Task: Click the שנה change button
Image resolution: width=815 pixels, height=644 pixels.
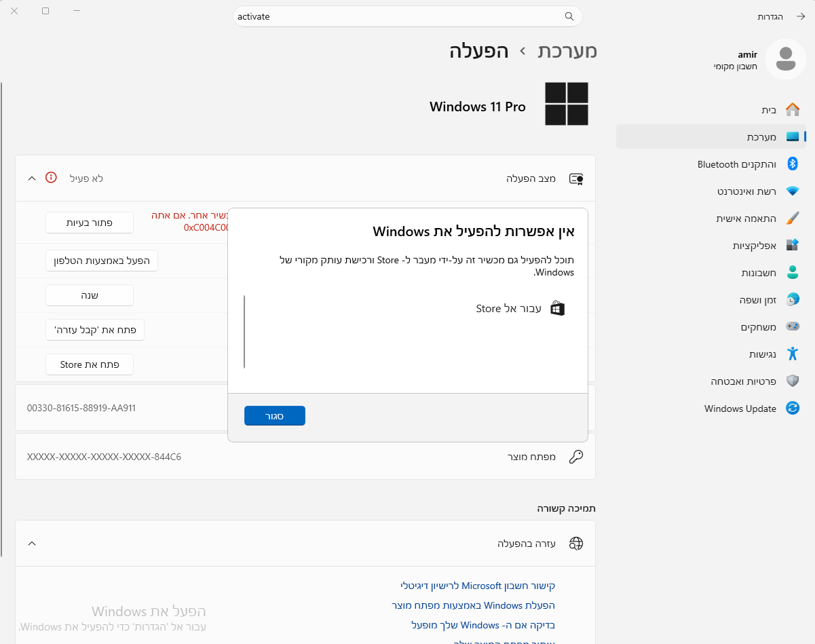Action: coord(90,295)
